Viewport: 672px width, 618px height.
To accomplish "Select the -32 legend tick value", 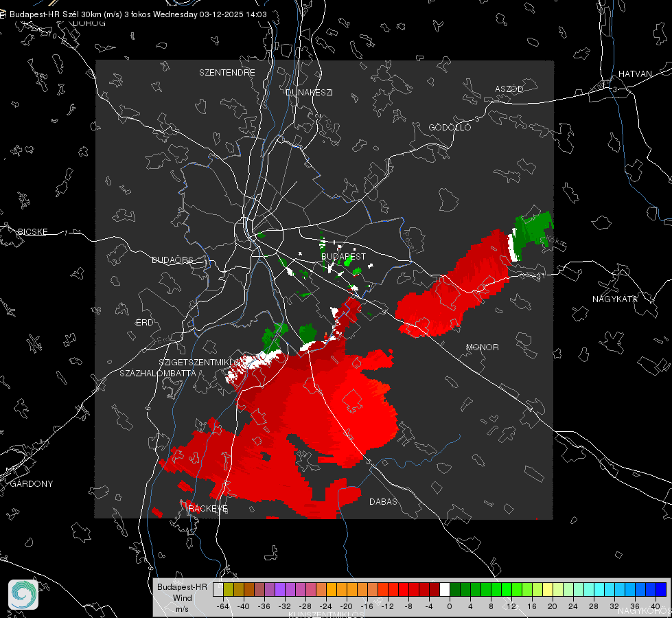I will coord(285,606).
